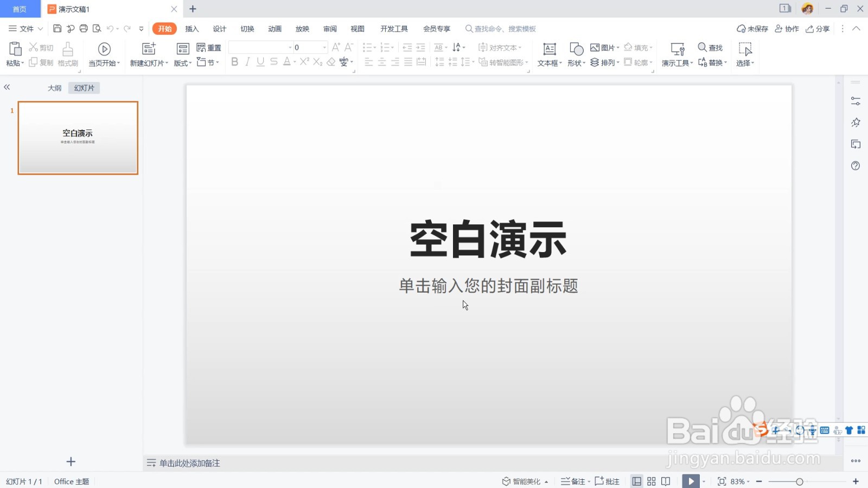This screenshot has width=868, height=488.
Task: Open Presentation Tools icon
Action: coord(678,49)
